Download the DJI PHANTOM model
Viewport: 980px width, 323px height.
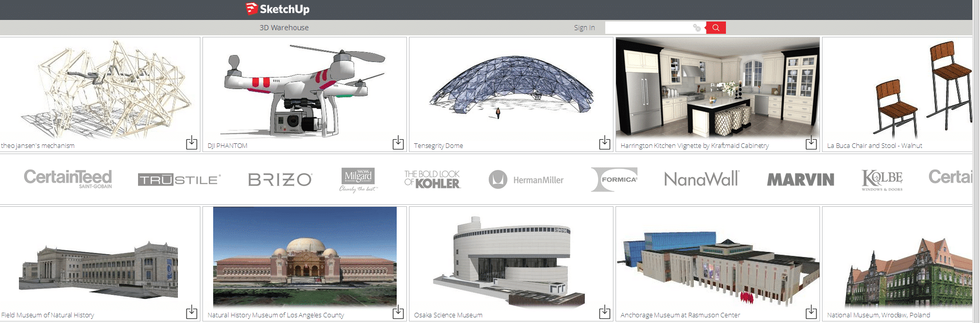coord(398,143)
